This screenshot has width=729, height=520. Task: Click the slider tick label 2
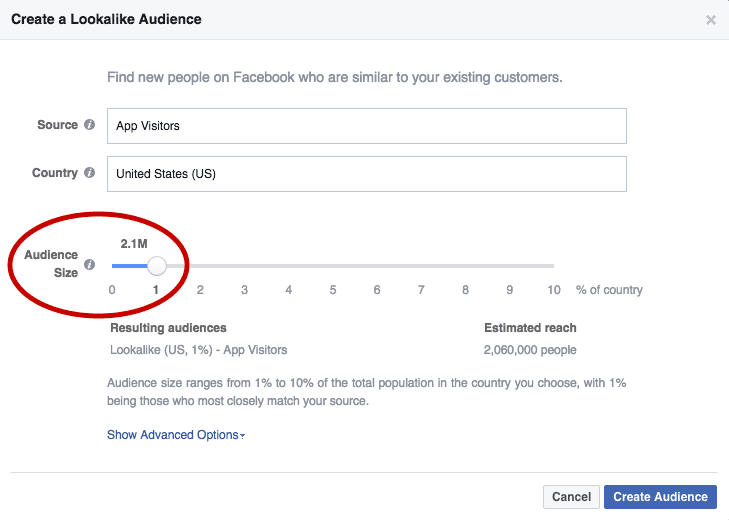[x=200, y=290]
